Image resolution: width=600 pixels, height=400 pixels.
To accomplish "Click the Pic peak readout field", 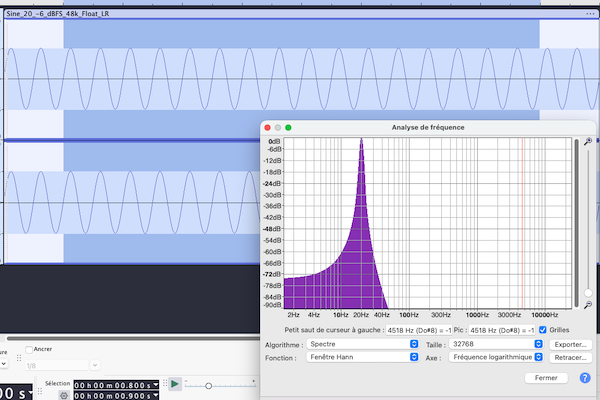I will 502,330.
